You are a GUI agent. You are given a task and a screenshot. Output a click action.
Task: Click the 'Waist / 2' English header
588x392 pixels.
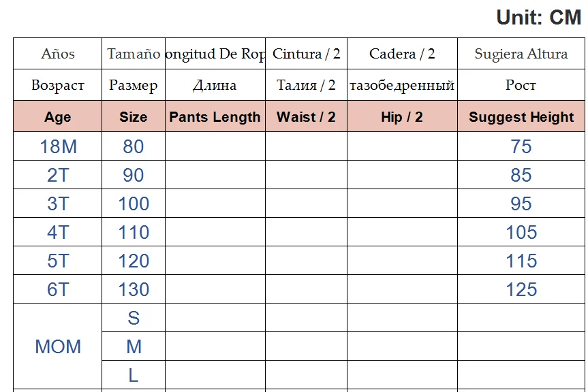tap(306, 117)
